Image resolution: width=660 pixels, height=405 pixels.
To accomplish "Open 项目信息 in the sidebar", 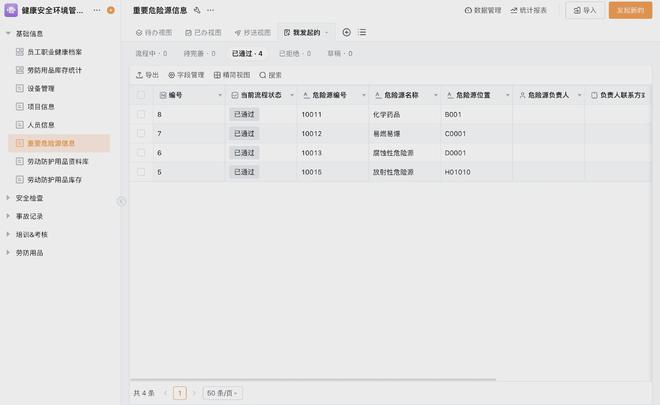I will point(59,107).
